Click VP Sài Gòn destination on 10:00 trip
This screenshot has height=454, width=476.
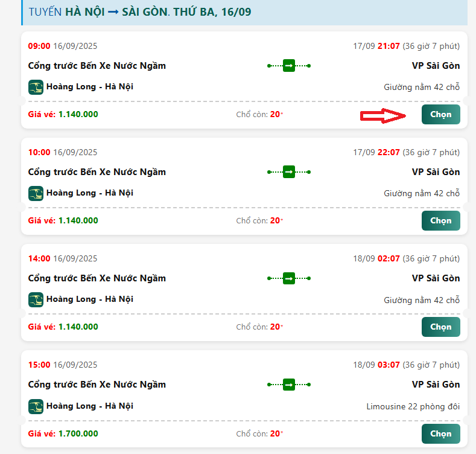(436, 172)
